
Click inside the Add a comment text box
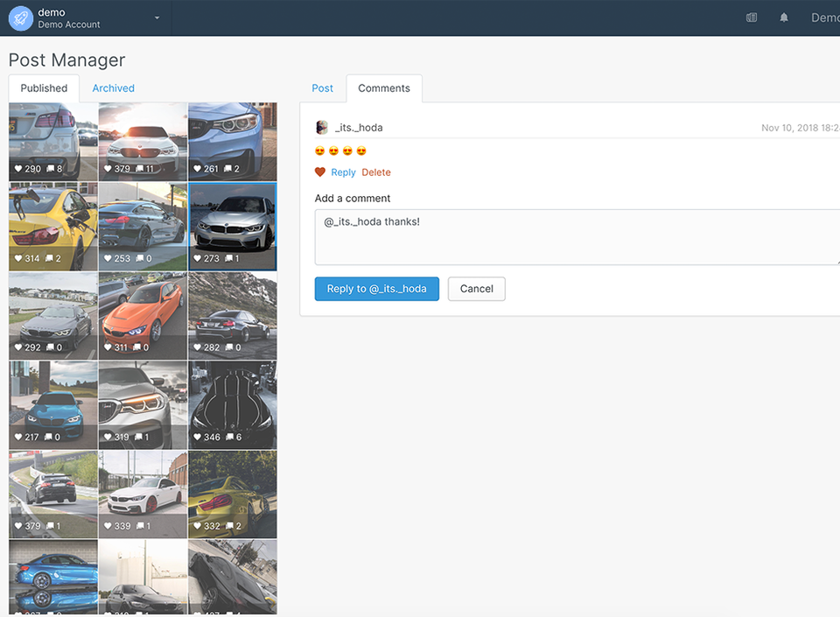tap(576, 236)
